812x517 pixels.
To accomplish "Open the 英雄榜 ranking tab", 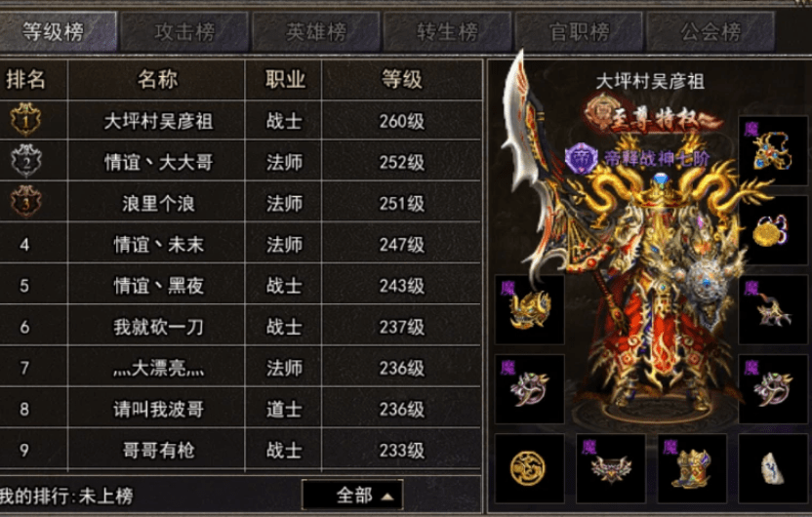I will tap(316, 32).
